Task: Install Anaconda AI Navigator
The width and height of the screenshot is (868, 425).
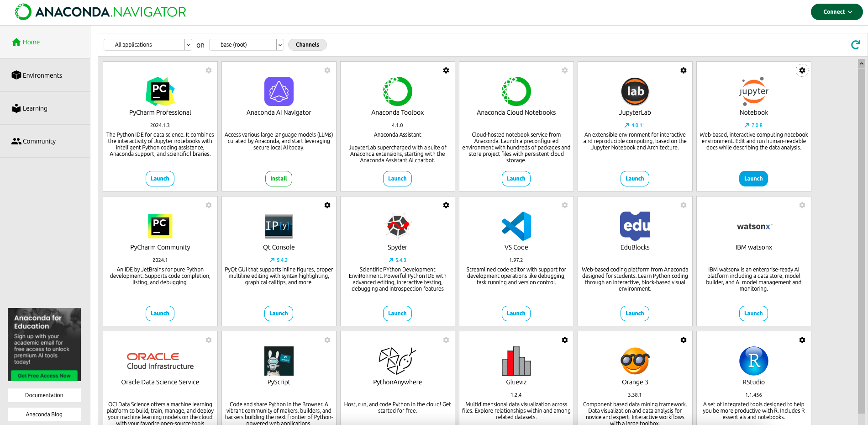Action: point(279,179)
